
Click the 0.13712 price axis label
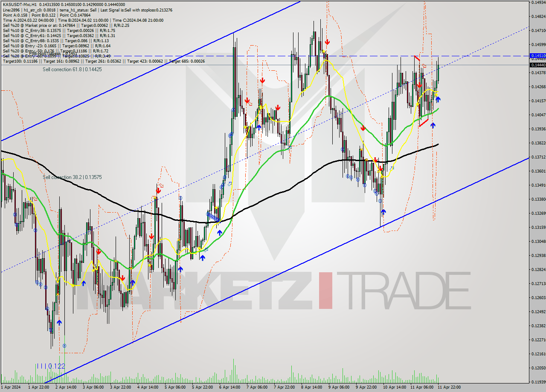(x=538, y=157)
